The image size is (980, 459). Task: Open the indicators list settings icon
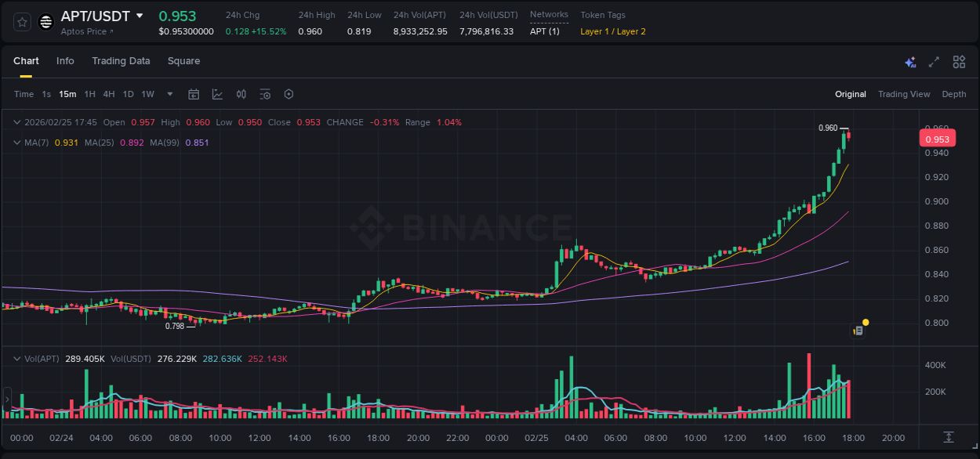[264, 94]
